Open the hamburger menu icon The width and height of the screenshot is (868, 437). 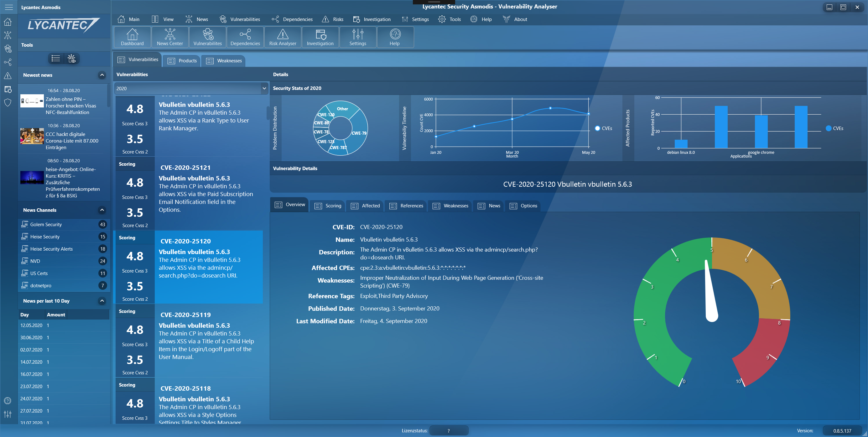9,7
